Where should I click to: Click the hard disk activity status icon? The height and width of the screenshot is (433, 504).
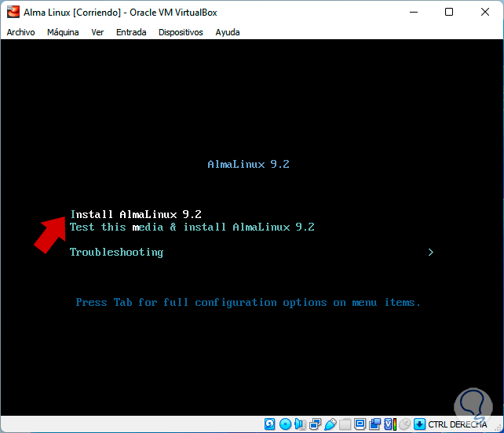click(x=270, y=424)
